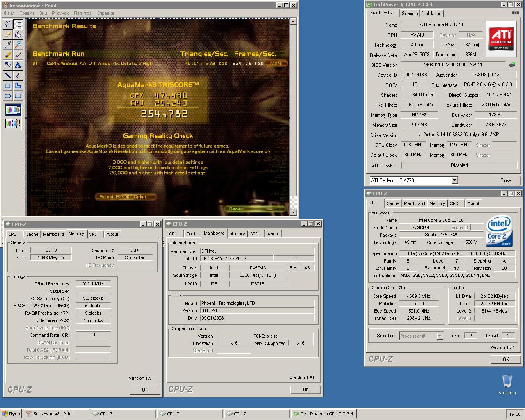This screenshot has height=420, width=525.
Task: Click the Intel Core 2 Duo logo
Action: pyautogui.click(x=499, y=232)
